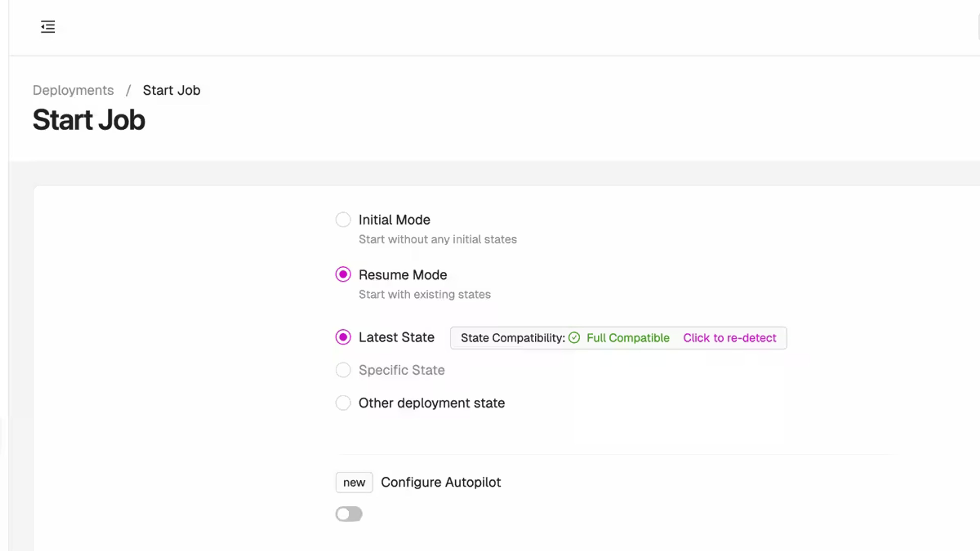Click the Other deployment state label text
The image size is (980, 551).
pos(432,403)
